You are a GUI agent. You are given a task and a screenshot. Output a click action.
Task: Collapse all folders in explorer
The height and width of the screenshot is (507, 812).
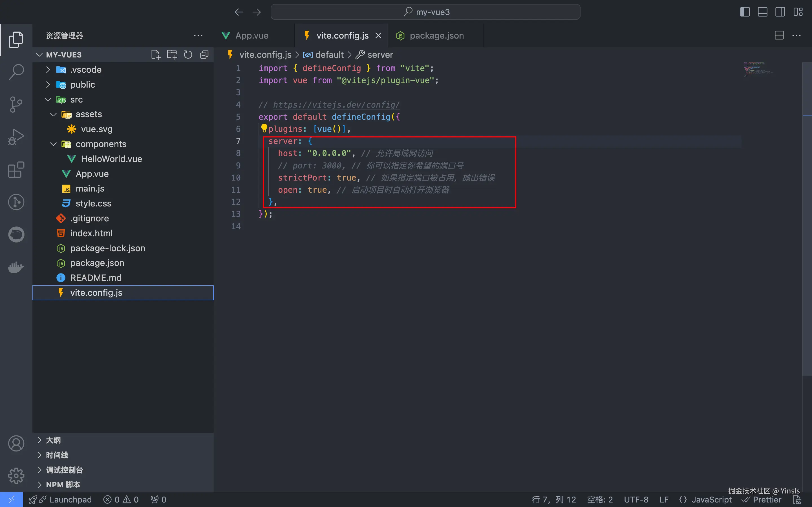coord(204,55)
